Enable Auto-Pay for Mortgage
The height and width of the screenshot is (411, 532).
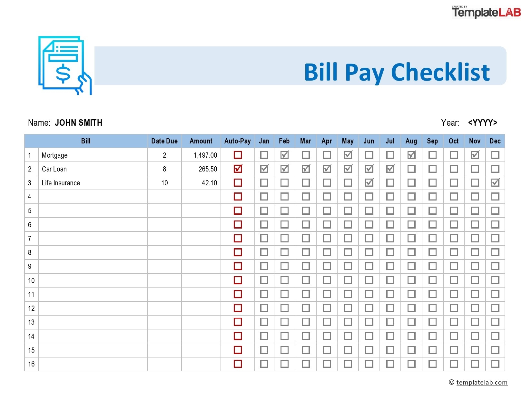pyautogui.click(x=238, y=155)
